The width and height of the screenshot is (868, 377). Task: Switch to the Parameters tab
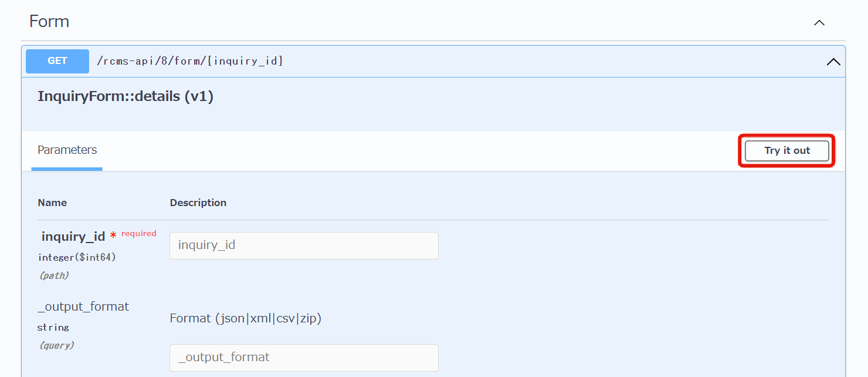point(66,150)
